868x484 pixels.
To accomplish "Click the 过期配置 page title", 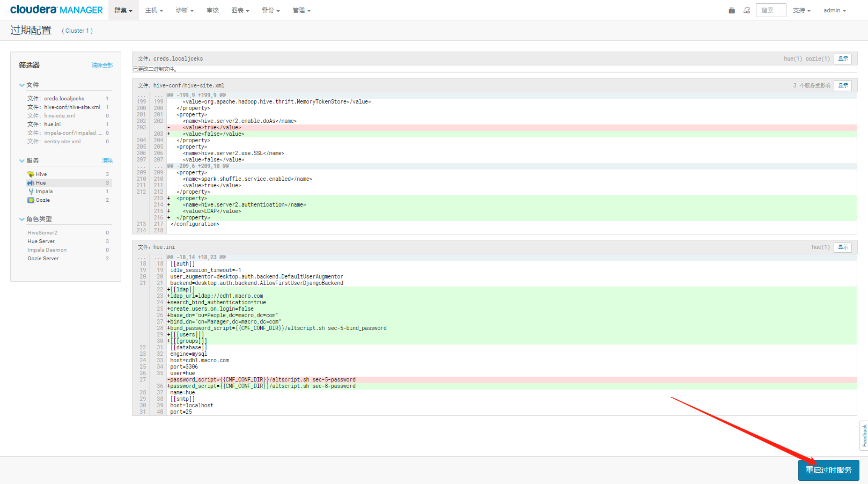I will pos(31,31).
